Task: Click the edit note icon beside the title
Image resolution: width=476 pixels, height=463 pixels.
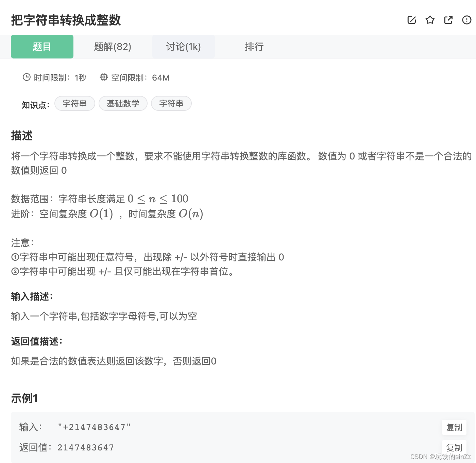Action: (412, 20)
